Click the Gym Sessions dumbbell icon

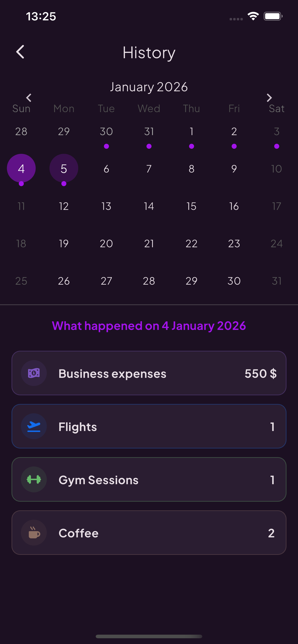click(34, 479)
